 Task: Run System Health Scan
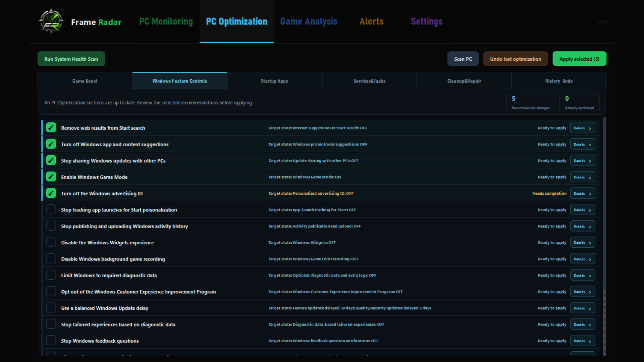71,59
